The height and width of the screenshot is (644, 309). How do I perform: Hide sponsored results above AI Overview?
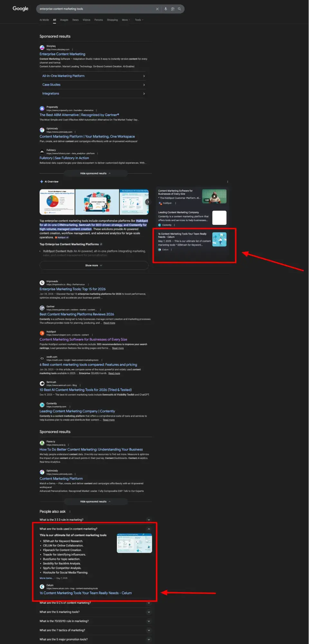96,173
